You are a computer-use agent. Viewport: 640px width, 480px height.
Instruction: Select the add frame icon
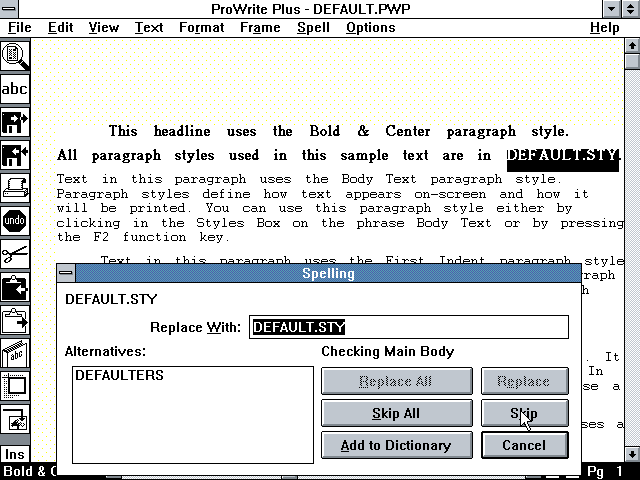point(15,387)
